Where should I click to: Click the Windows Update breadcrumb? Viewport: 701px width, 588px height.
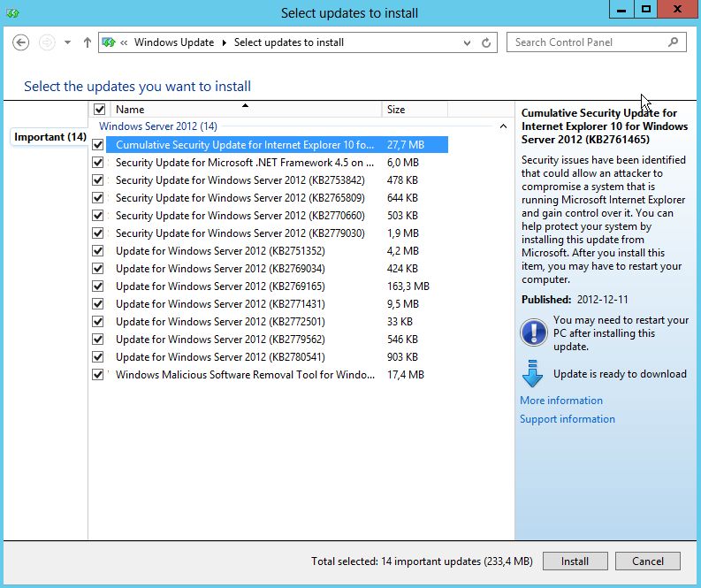[174, 42]
